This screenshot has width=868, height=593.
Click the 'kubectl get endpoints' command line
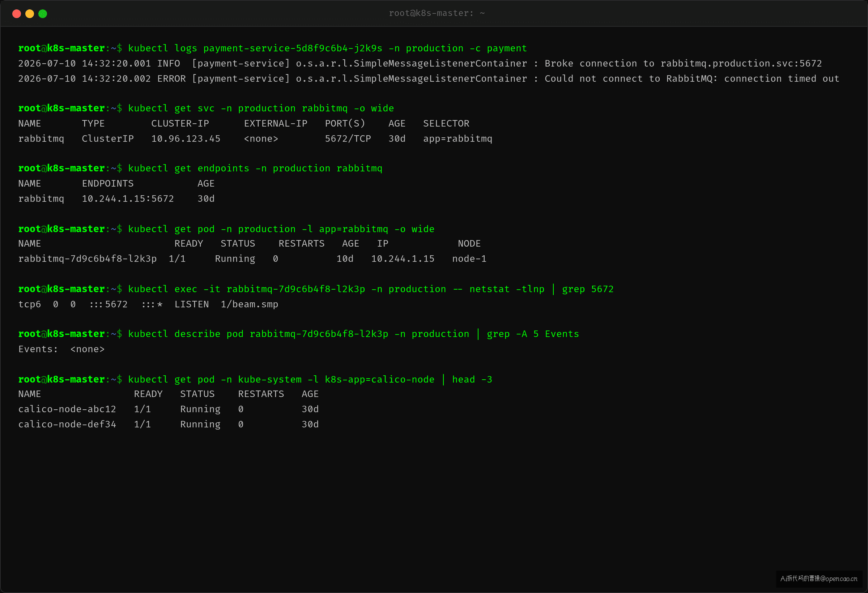(x=255, y=168)
